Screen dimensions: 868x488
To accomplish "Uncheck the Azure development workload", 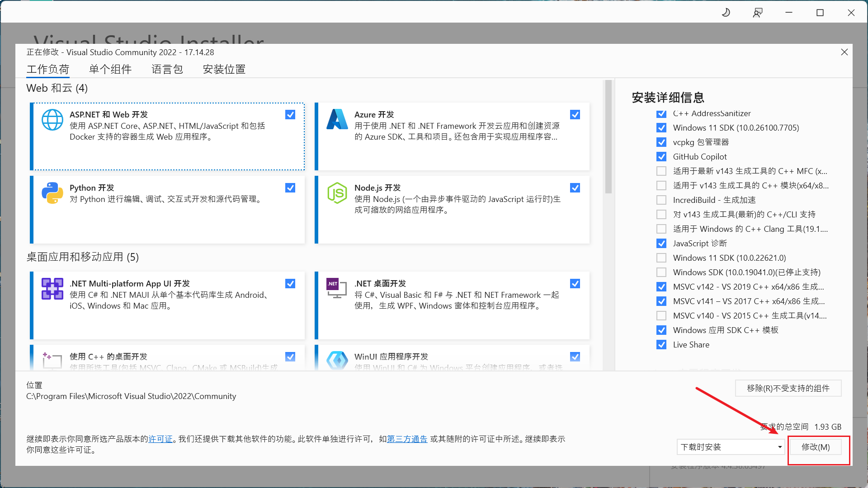I will [575, 115].
